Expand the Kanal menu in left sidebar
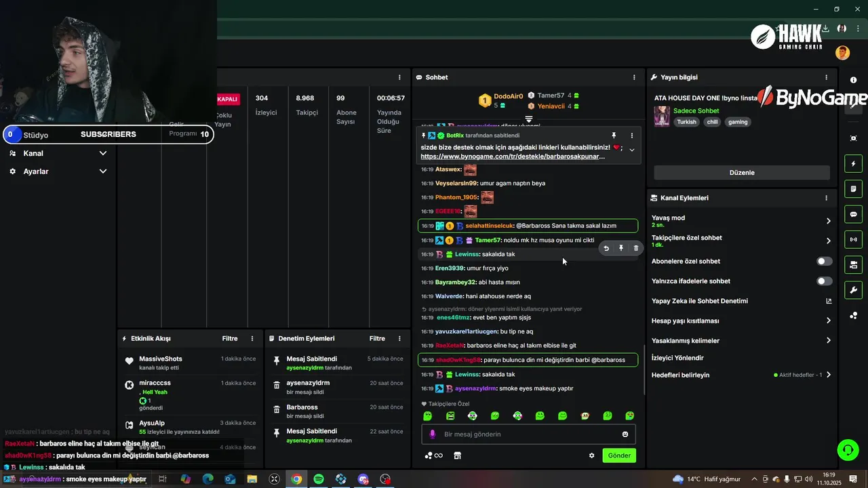Viewport: 868px width, 488px height. 103,153
